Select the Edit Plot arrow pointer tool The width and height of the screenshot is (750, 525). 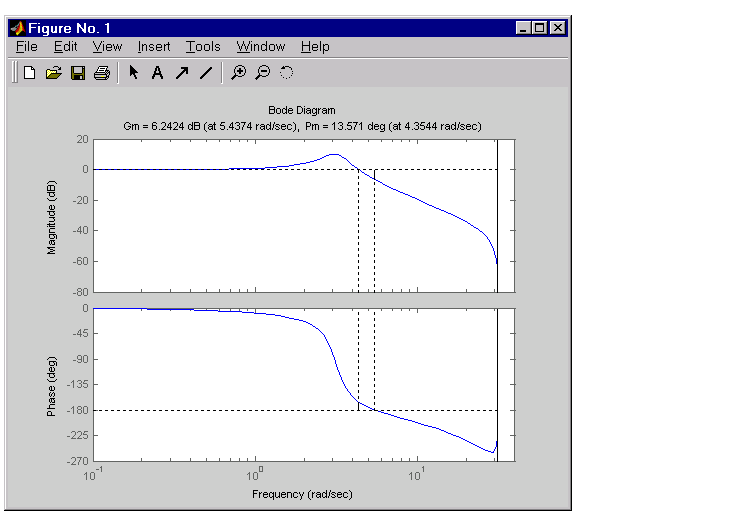click(134, 73)
